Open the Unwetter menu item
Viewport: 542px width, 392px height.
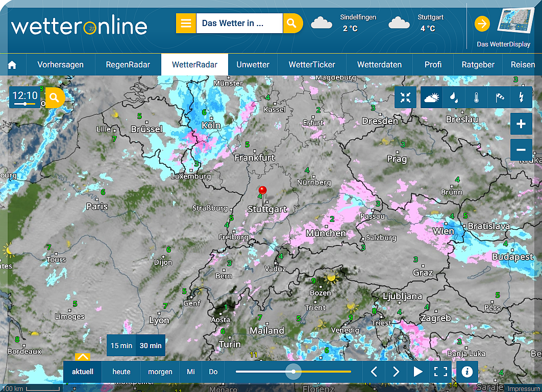253,65
